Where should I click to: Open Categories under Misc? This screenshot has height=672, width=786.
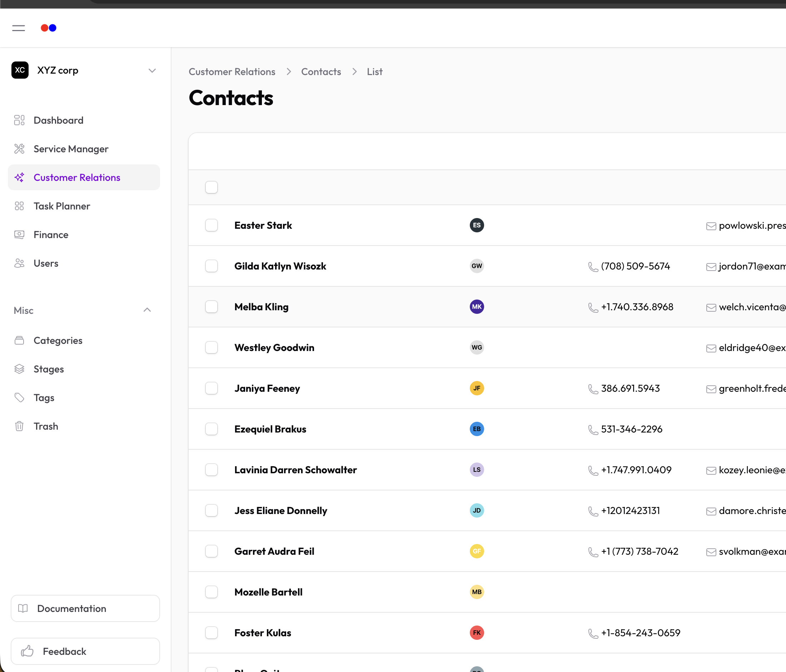pyautogui.click(x=84, y=340)
